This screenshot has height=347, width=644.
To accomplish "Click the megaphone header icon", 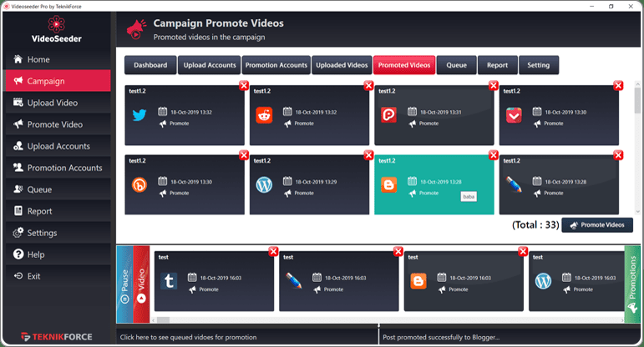I will 136,29.
